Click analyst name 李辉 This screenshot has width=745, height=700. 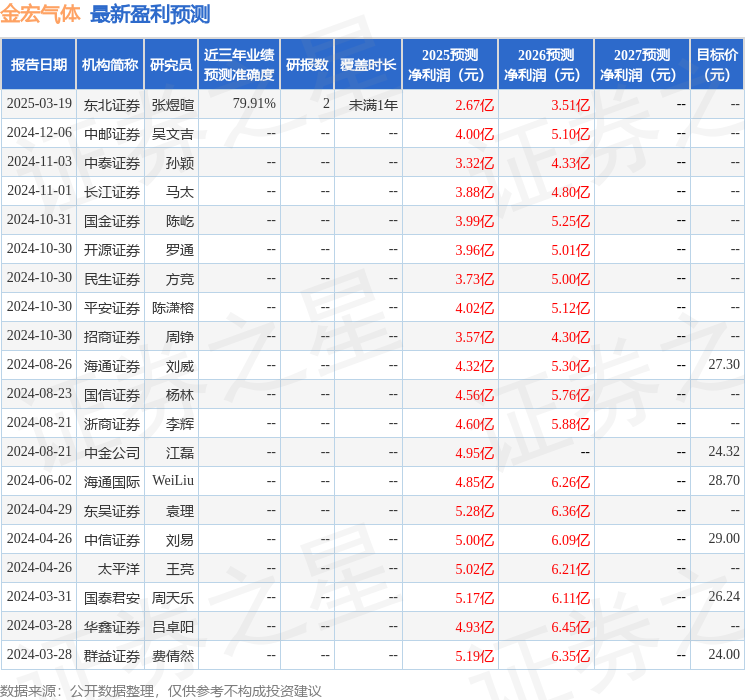coord(180,424)
